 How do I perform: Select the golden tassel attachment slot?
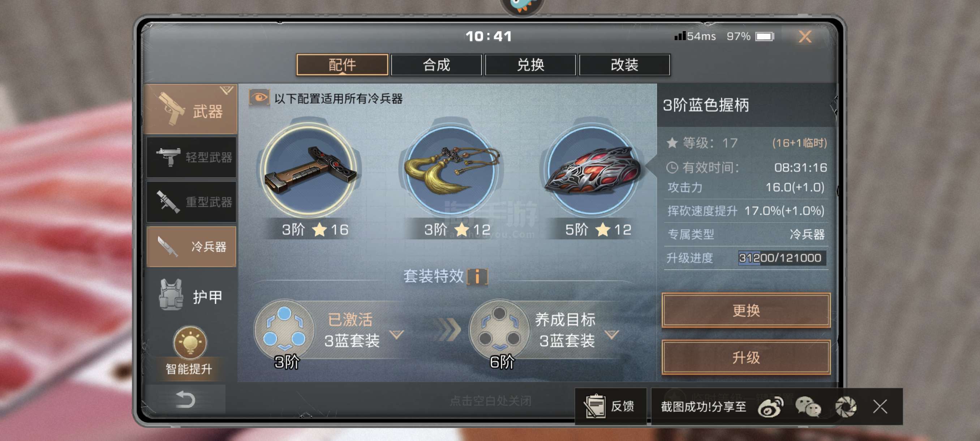pos(451,170)
